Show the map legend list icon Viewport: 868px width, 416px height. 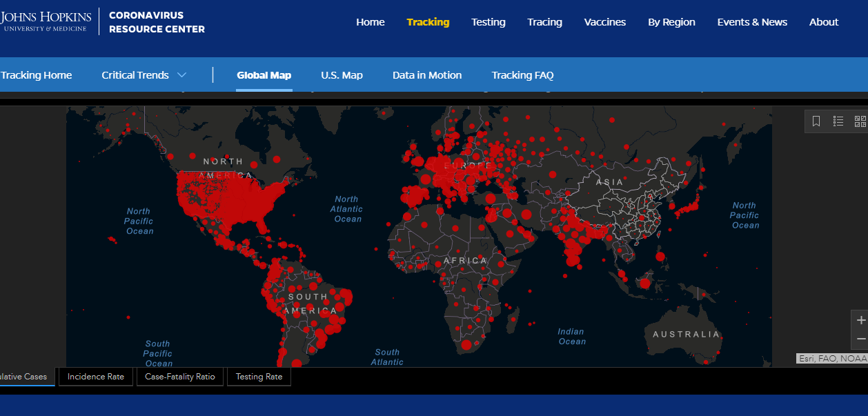point(838,121)
